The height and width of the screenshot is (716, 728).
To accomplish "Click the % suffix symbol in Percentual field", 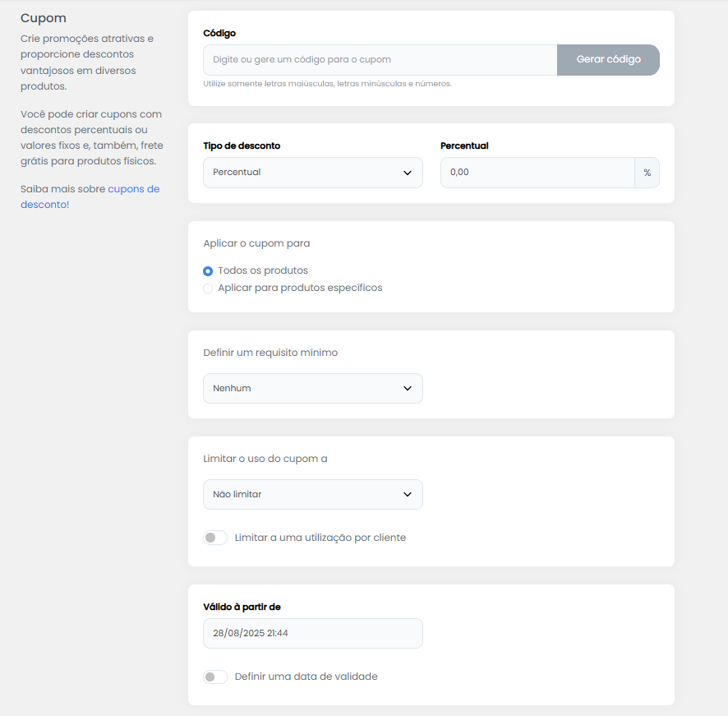I will tap(647, 173).
